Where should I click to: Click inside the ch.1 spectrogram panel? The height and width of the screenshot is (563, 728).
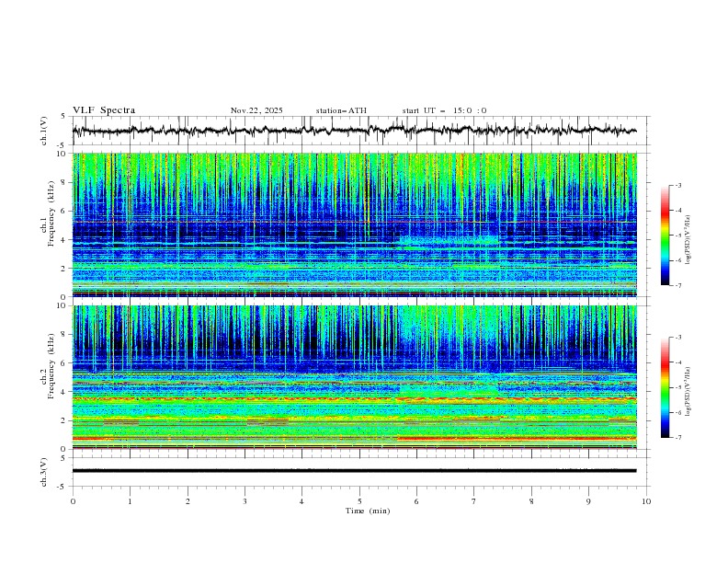[x=354, y=224]
